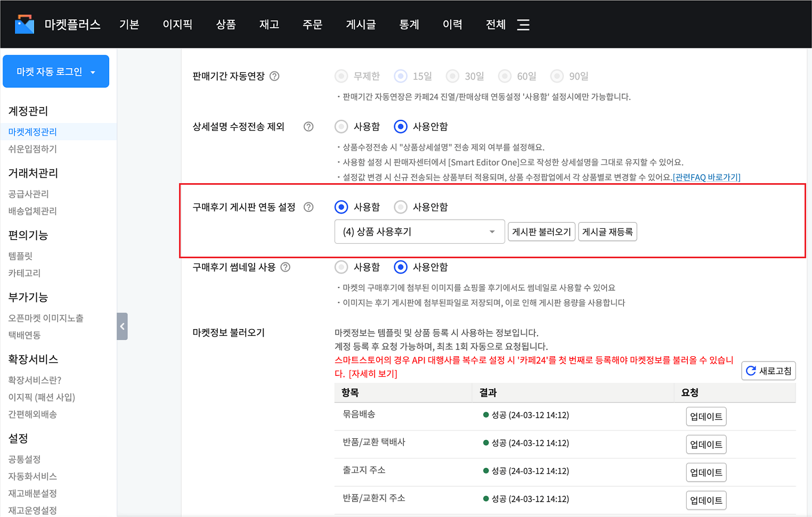Screen dimensions: 812x517
Task: Collapse sidebar using the left arrow handle
Action: click(x=122, y=326)
